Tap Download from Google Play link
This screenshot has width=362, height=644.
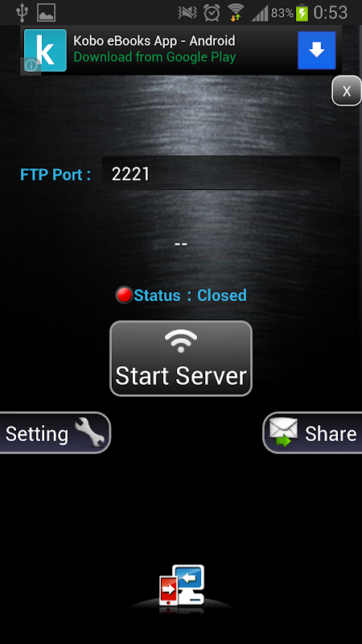point(154,57)
